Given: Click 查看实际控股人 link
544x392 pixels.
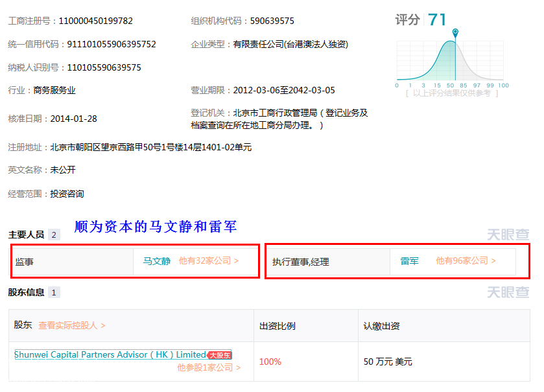Looking at the screenshot, I should pos(72,325).
